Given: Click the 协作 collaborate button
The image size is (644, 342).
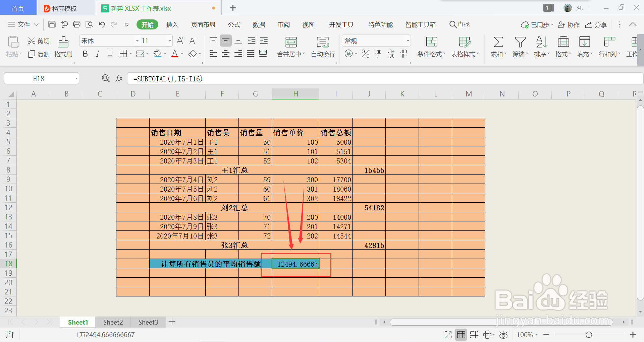Looking at the screenshot, I should 569,25.
